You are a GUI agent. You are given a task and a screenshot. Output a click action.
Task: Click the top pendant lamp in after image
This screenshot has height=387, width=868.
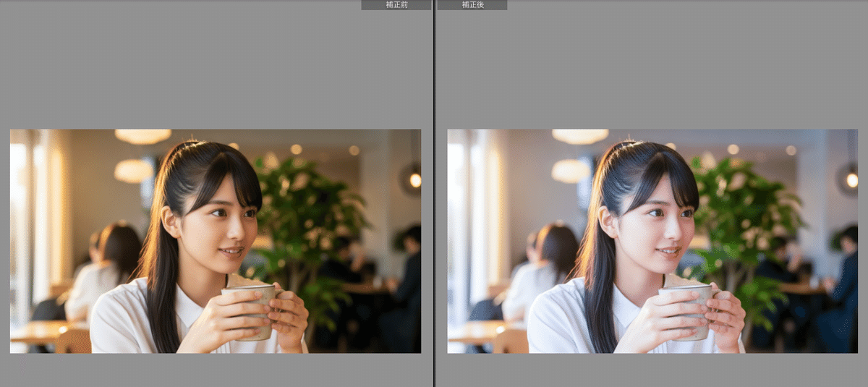(x=580, y=136)
